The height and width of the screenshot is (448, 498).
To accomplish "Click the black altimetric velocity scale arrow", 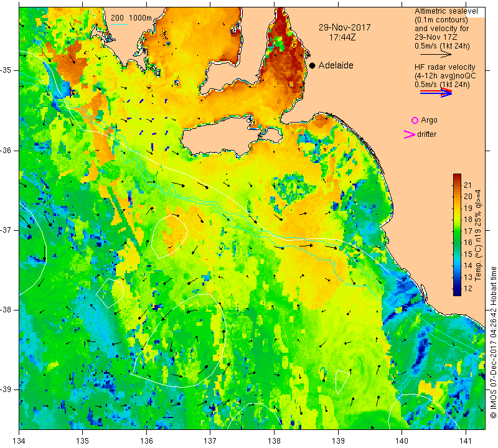I will coord(436,54).
